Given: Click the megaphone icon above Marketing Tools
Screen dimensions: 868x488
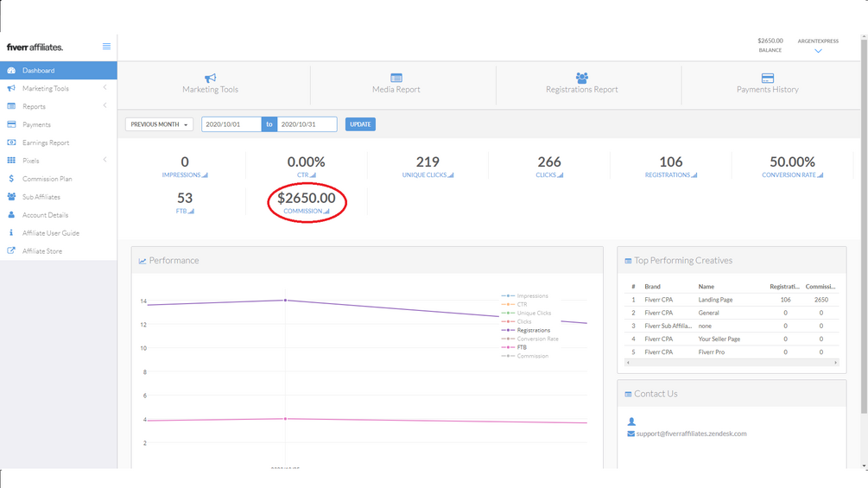Looking at the screenshot, I should [211, 78].
